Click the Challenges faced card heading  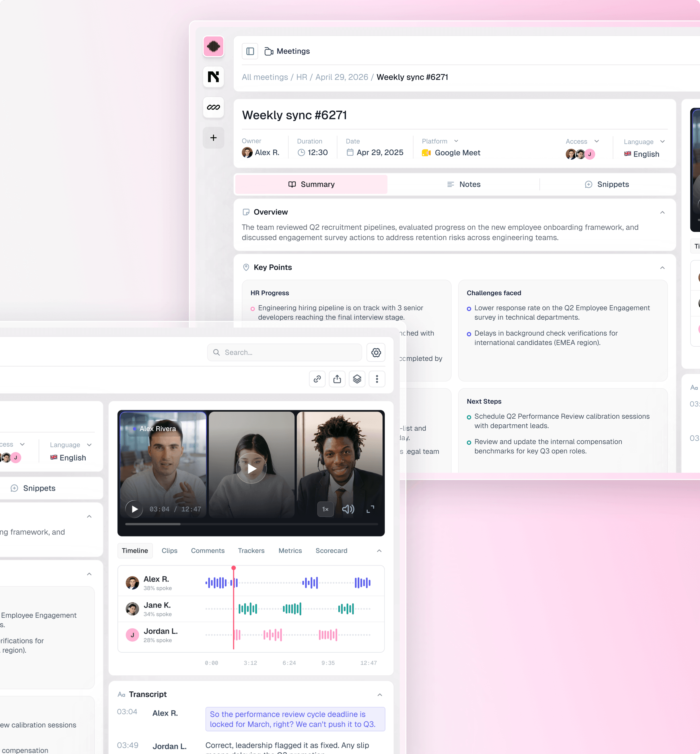pyautogui.click(x=494, y=293)
